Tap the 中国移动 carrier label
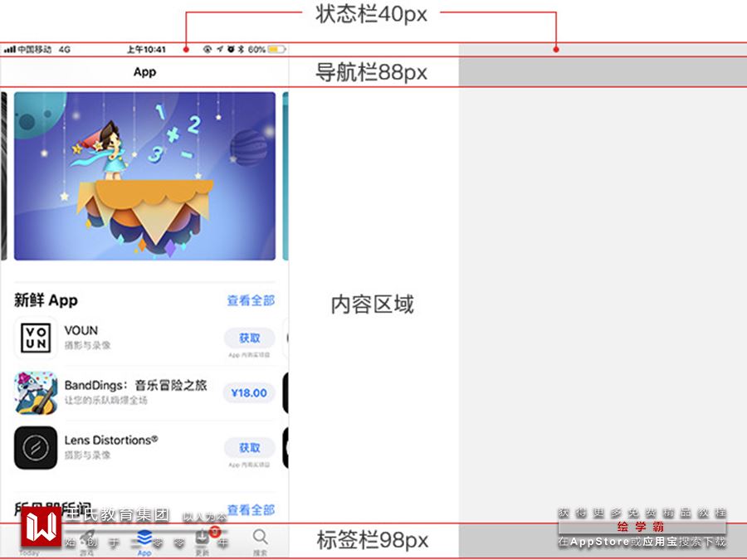Image resolution: width=747 pixels, height=560 pixels. click(x=34, y=49)
